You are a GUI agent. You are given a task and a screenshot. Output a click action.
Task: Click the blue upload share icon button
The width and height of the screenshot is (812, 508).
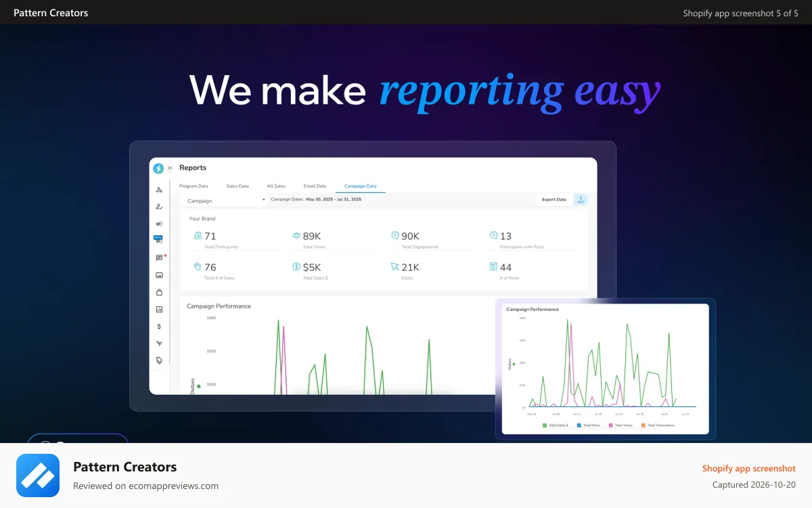[x=581, y=200]
